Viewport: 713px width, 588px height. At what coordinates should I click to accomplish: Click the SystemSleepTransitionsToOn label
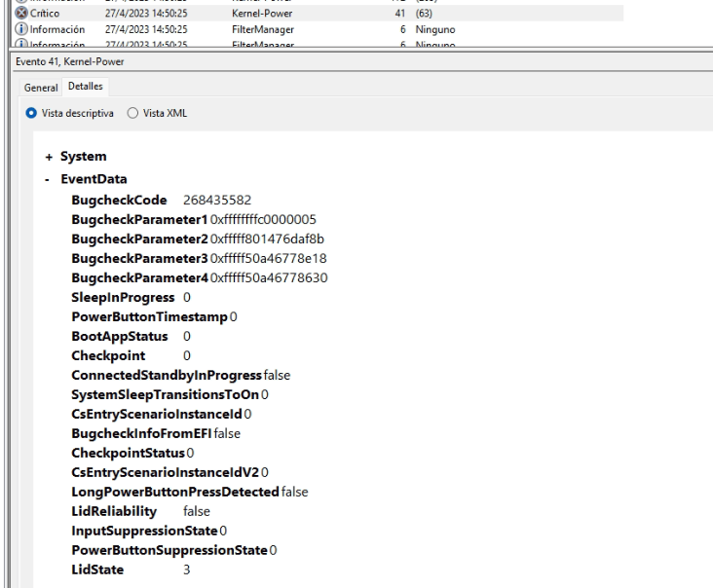(x=165, y=395)
